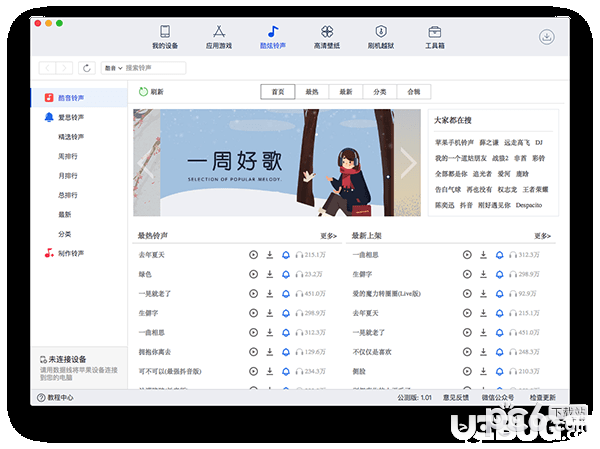The height and width of the screenshot is (449, 600).
Task: Open 更多 for the 最新上架 list
Action: click(542, 236)
